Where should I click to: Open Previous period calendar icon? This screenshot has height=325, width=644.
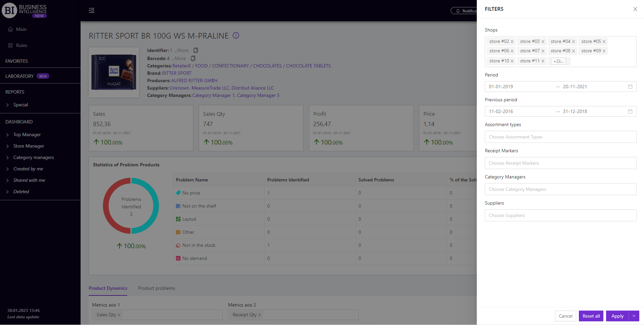point(630,111)
